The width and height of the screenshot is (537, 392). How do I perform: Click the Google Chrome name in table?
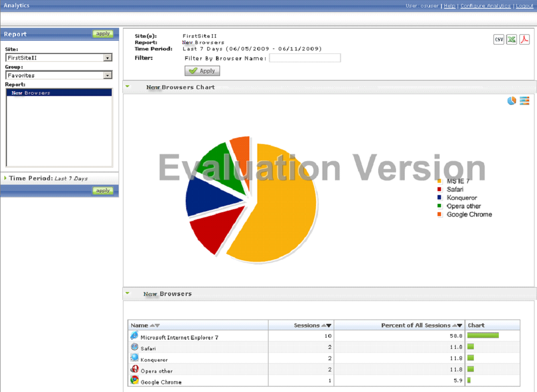[x=161, y=382]
